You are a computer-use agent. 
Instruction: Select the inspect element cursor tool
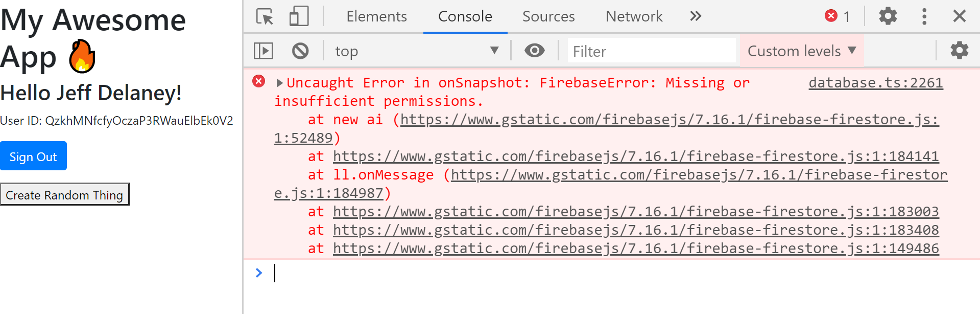265,16
